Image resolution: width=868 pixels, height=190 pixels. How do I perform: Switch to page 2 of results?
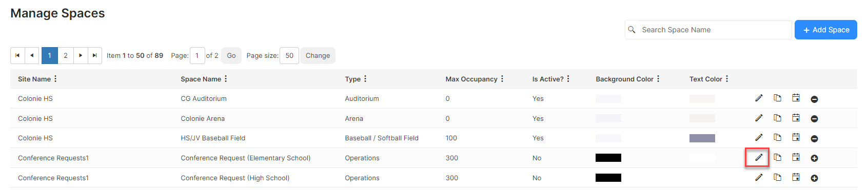point(66,56)
